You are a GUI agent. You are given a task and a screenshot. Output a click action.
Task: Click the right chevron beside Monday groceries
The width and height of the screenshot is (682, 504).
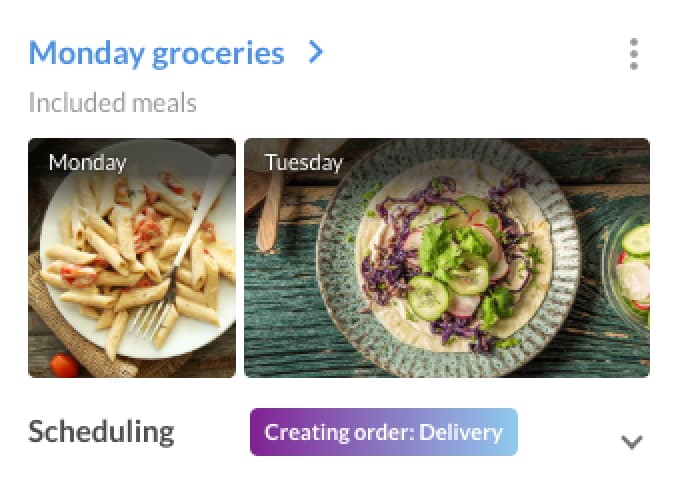316,53
